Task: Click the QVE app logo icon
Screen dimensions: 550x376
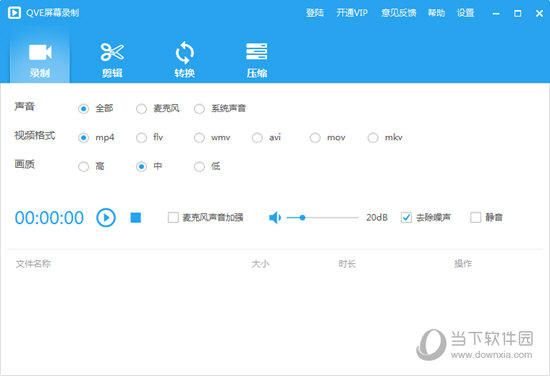Action: (x=14, y=13)
